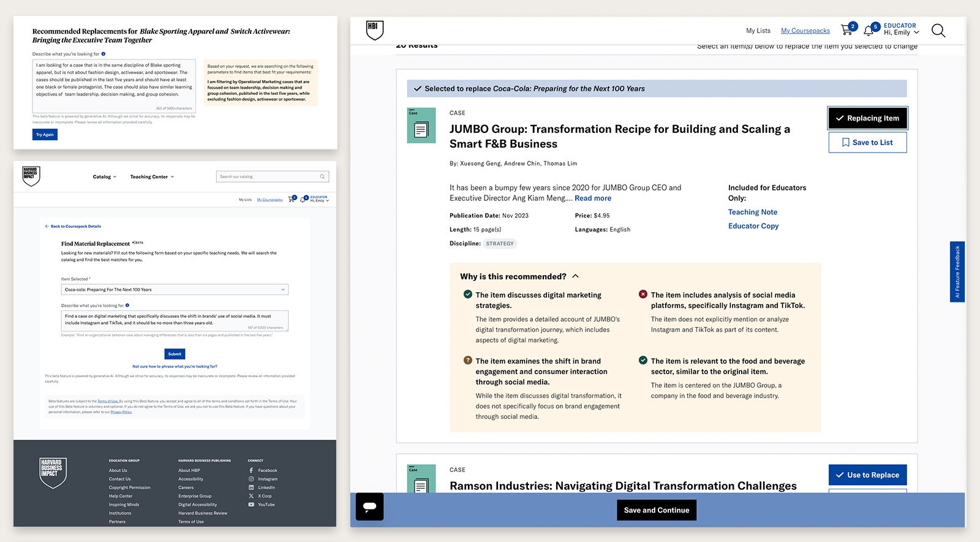Open the Item Selected dropdown showing Coca-cola
Screen dimensions: 980x542
[175, 290]
